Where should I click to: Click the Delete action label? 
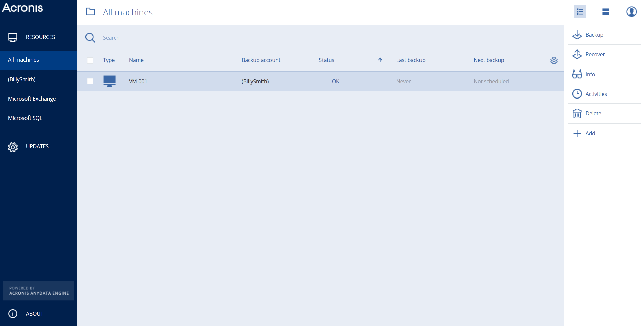tap(593, 113)
